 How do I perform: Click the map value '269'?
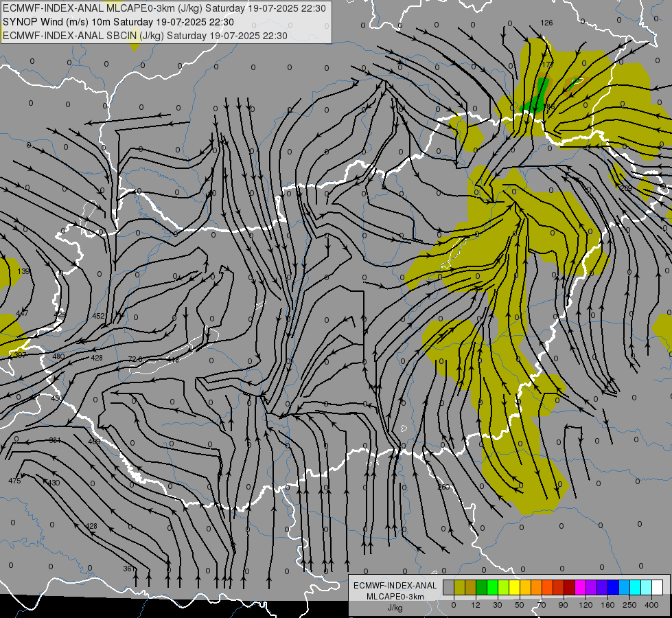tap(626, 188)
